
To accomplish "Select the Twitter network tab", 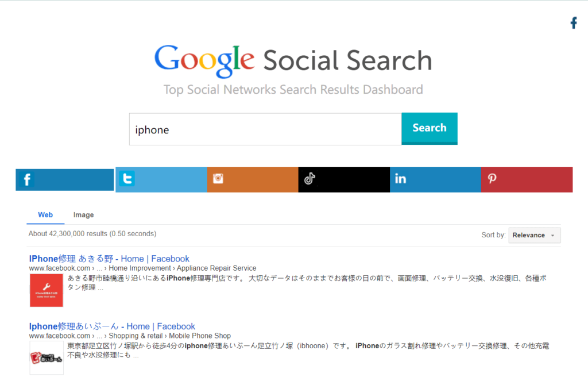I will tap(161, 179).
